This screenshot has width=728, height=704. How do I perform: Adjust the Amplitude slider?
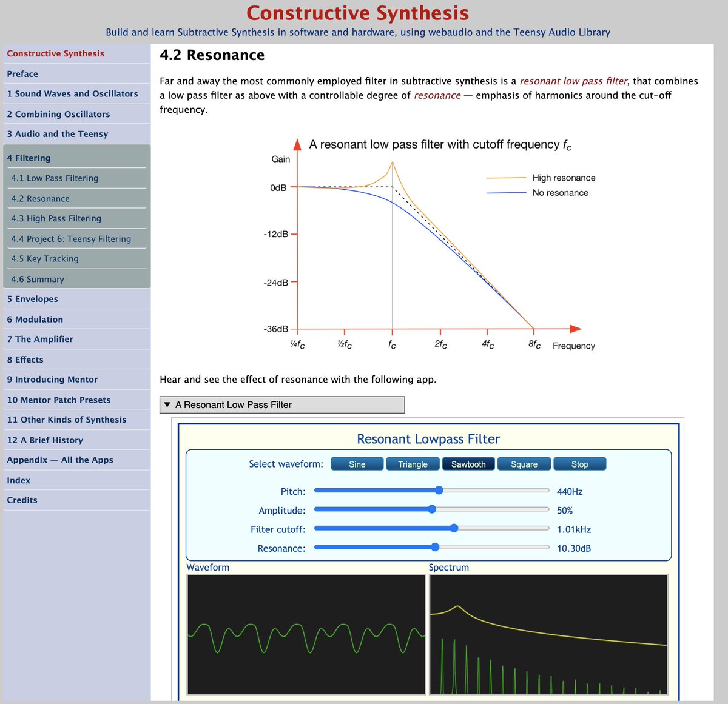[432, 509]
